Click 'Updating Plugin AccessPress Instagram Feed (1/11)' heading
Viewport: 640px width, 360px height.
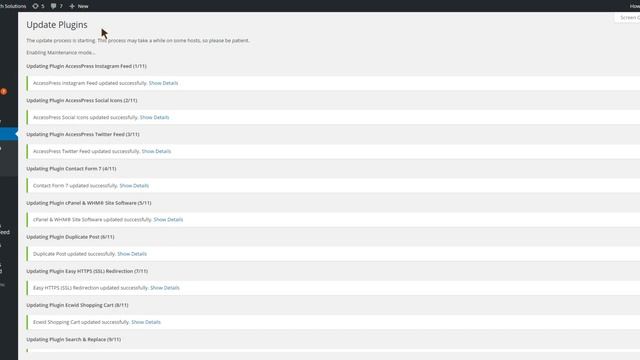pos(86,66)
